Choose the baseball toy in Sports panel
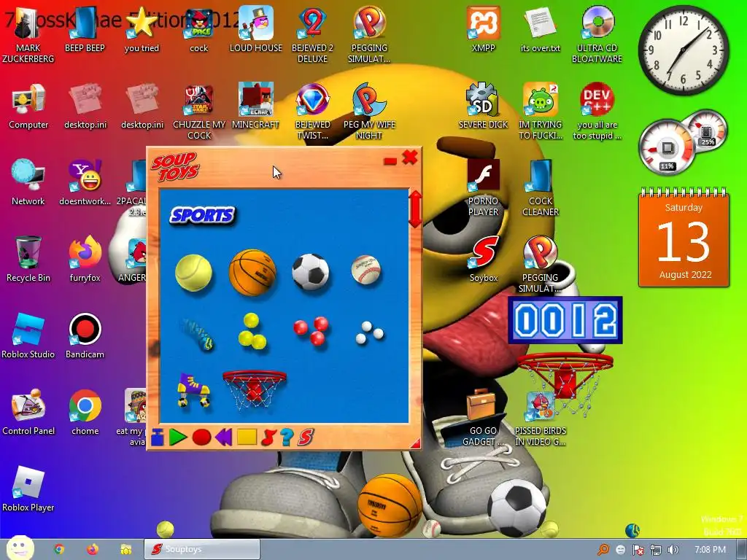747x560 pixels. [x=366, y=270]
